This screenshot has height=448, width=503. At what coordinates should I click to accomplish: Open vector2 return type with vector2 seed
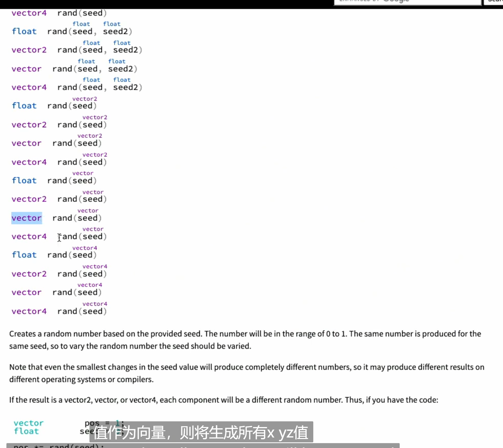[x=29, y=125]
